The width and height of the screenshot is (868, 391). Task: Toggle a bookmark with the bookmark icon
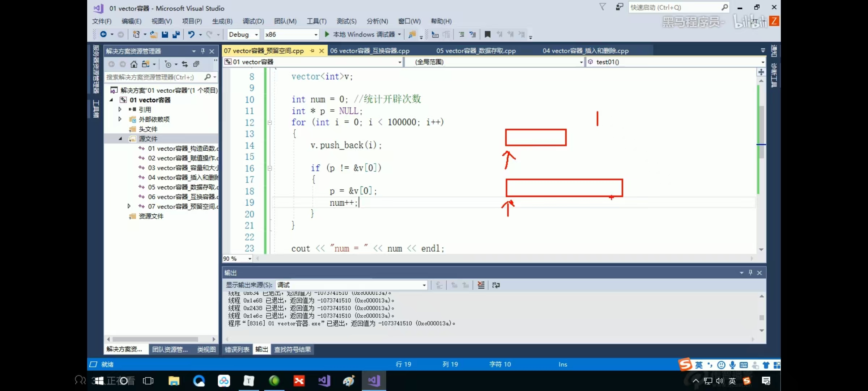487,34
